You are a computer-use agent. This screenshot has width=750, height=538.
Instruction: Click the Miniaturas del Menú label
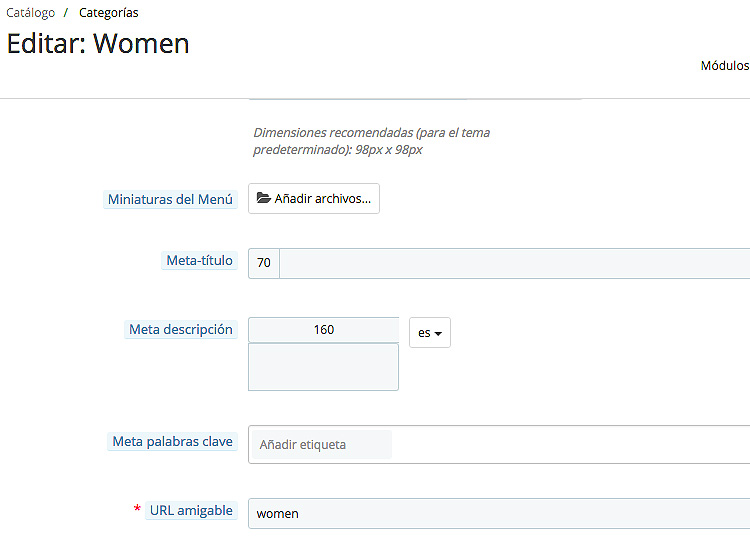click(170, 199)
